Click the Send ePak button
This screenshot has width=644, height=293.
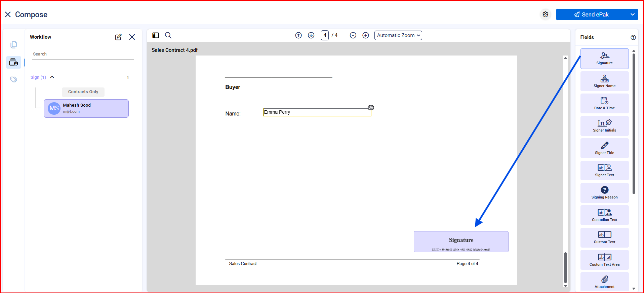point(591,14)
